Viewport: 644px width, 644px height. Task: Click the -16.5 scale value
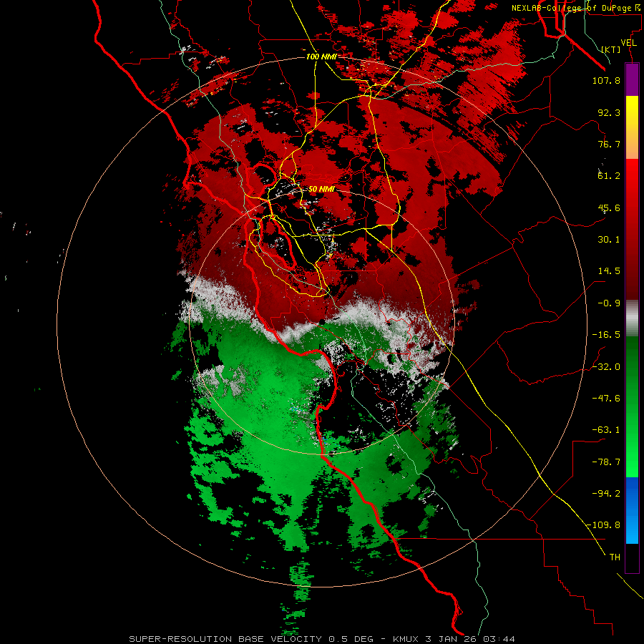point(606,335)
